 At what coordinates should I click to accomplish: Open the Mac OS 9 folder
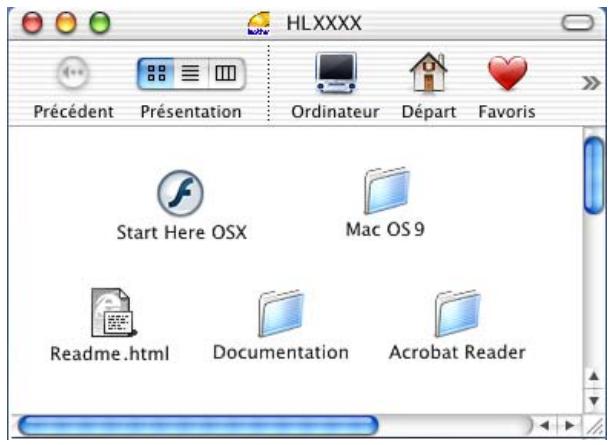[x=386, y=190]
